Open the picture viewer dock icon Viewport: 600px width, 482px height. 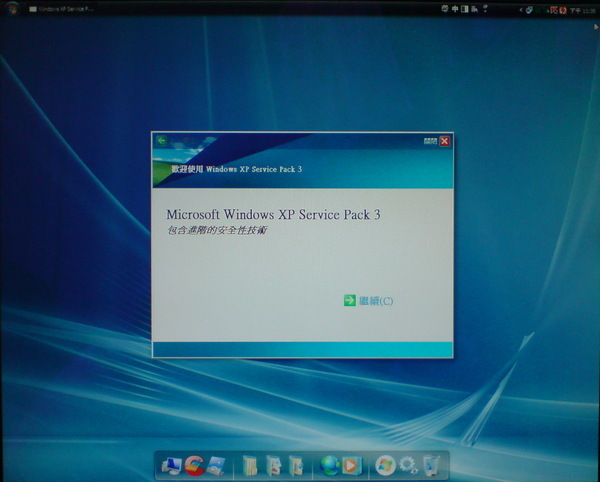pos(216,465)
